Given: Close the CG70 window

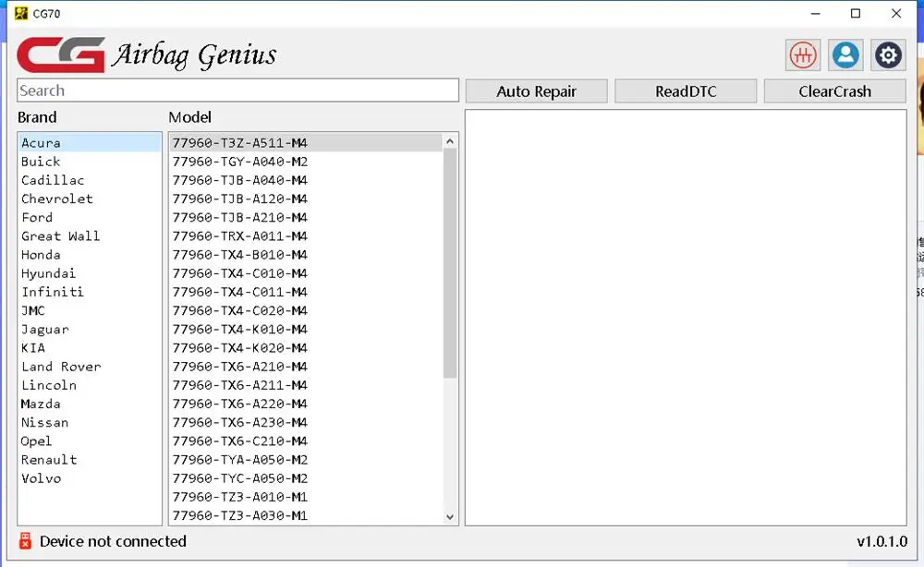Looking at the screenshot, I should click(x=896, y=13).
